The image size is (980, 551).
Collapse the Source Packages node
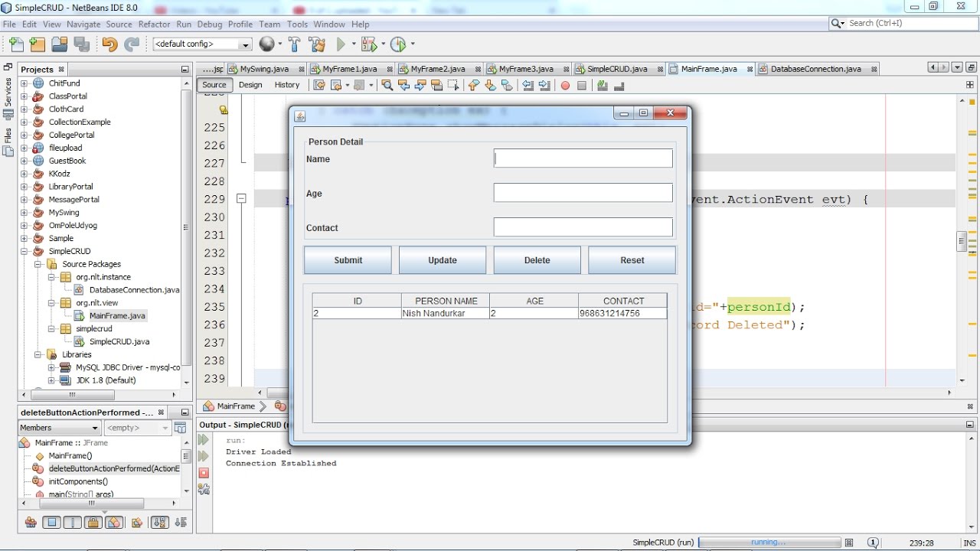(38, 264)
